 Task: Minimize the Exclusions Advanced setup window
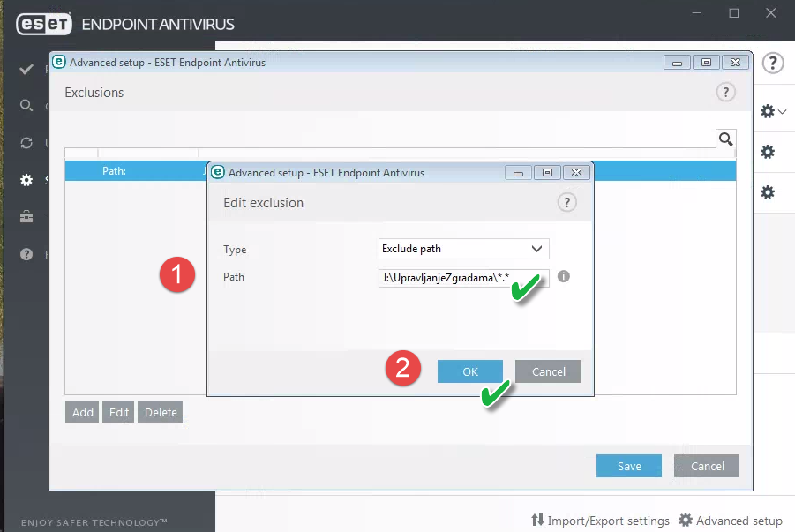pyautogui.click(x=677, y=63)
